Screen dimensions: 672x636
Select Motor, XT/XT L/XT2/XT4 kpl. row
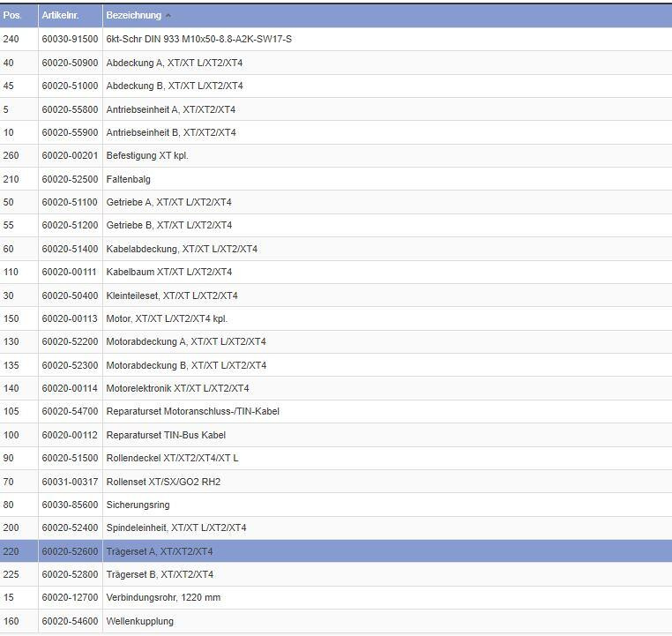click(x=167, y=318)
